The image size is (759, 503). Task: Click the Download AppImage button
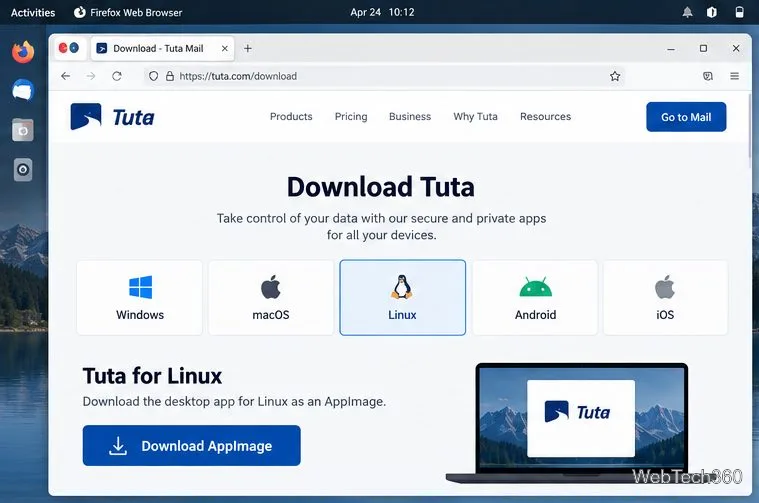pos(192,445)
